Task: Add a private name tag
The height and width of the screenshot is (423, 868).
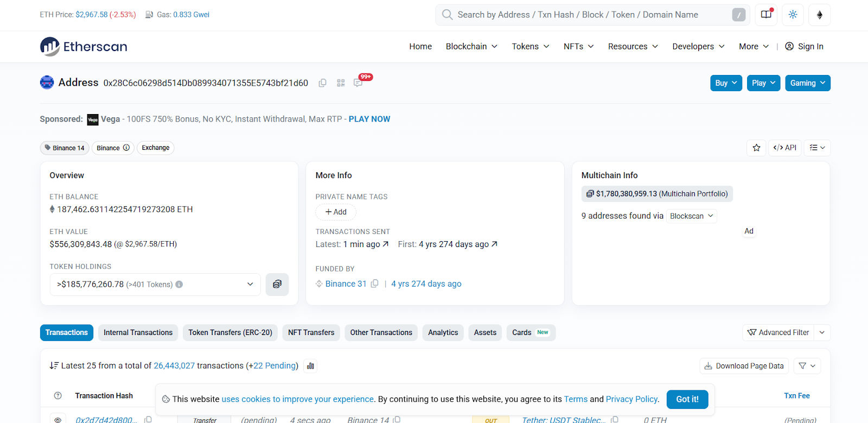Action: (x=336, y=212)
